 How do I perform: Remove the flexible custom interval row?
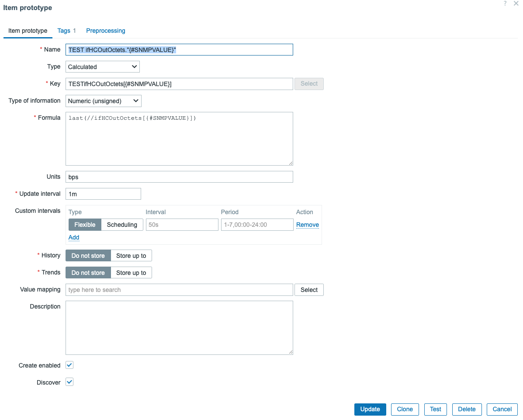pyautogui.click(x=308, y=225)
